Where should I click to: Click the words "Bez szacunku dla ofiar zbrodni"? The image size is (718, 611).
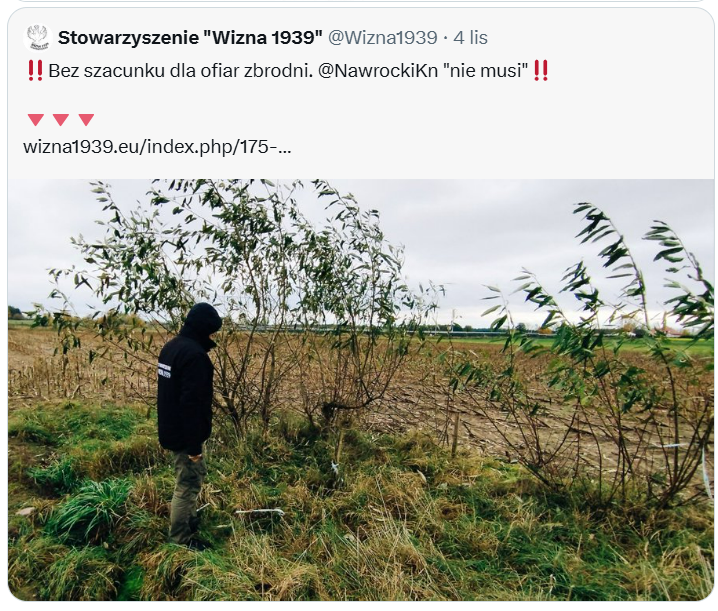point(180,71)
